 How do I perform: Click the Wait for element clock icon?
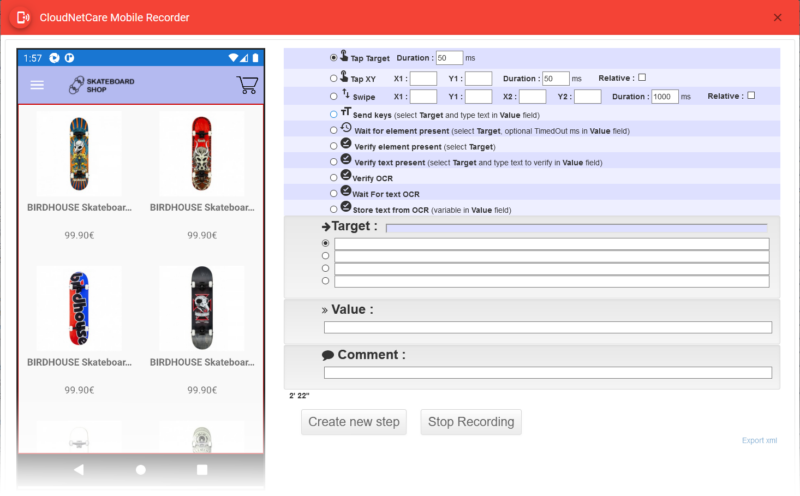346,128
